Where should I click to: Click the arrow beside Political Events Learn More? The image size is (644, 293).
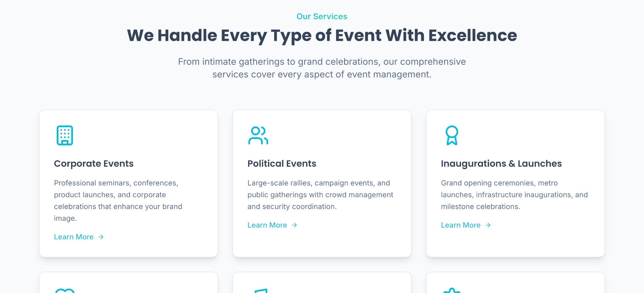tap(294, 225)
